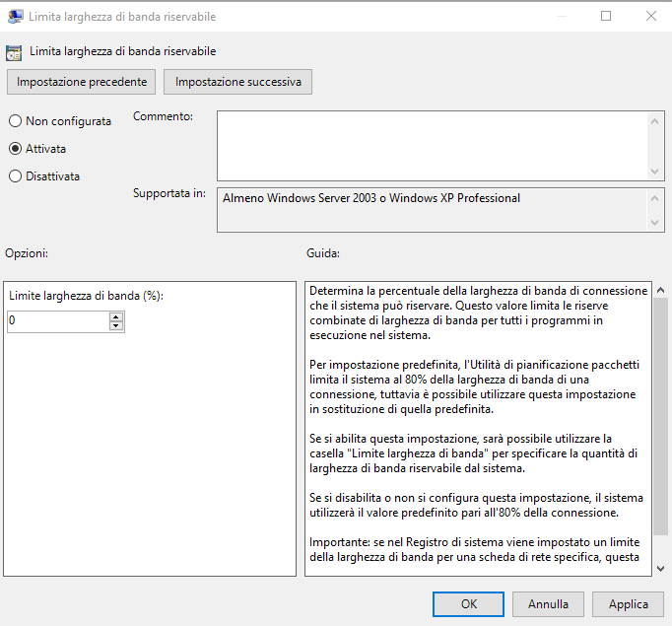Click the policy icon beside the heading
The height and width of the screenshot is (626, 672).
tap(14, 51)
